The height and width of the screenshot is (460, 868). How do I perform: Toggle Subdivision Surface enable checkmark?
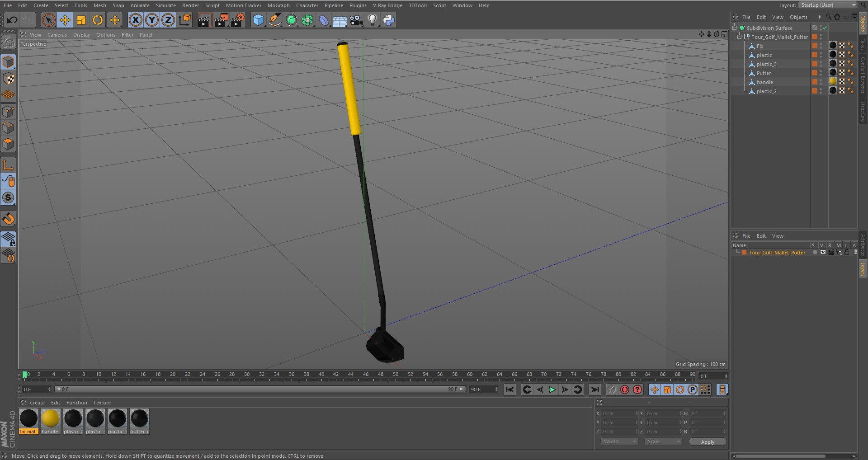pyautogui.click(x=825, y=28)
